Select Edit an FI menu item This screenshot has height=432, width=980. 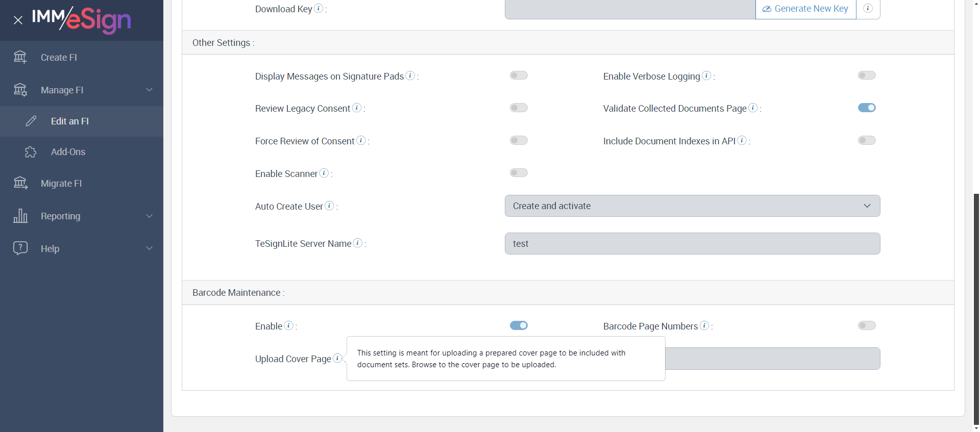point(70,121)
